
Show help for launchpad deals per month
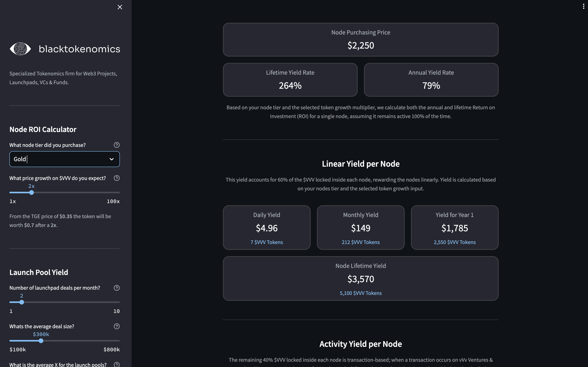[117, 288]
